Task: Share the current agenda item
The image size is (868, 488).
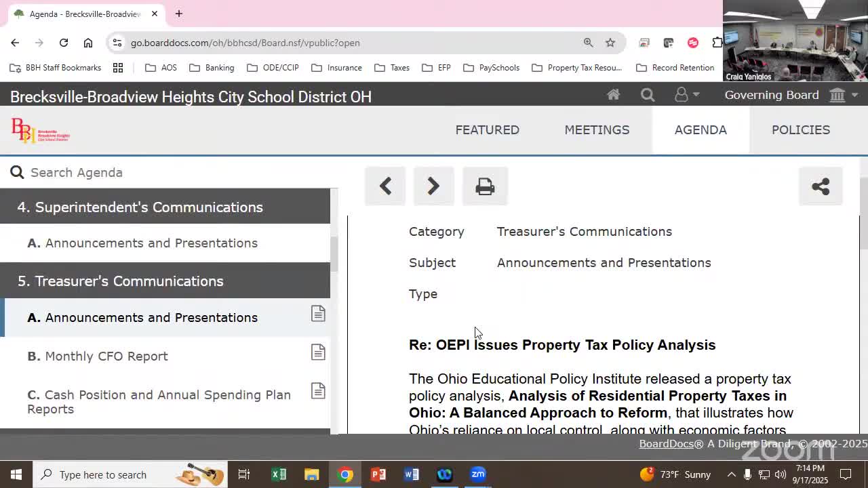Action: click(821, 186)
